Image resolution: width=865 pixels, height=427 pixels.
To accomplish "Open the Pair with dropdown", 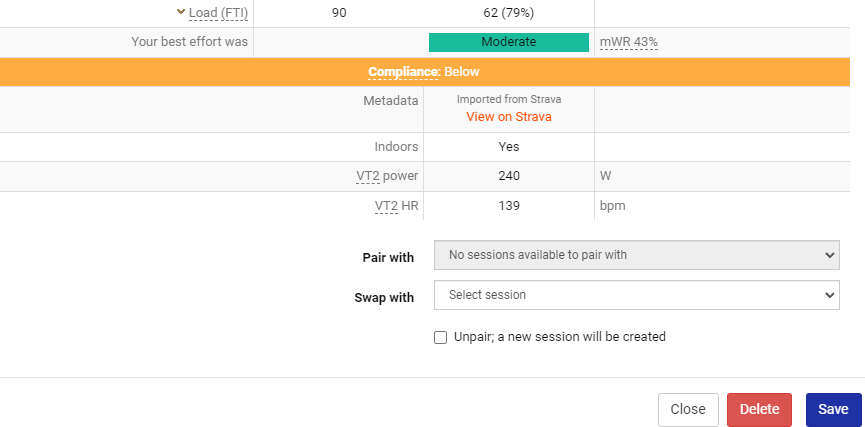I will (636, 255).
